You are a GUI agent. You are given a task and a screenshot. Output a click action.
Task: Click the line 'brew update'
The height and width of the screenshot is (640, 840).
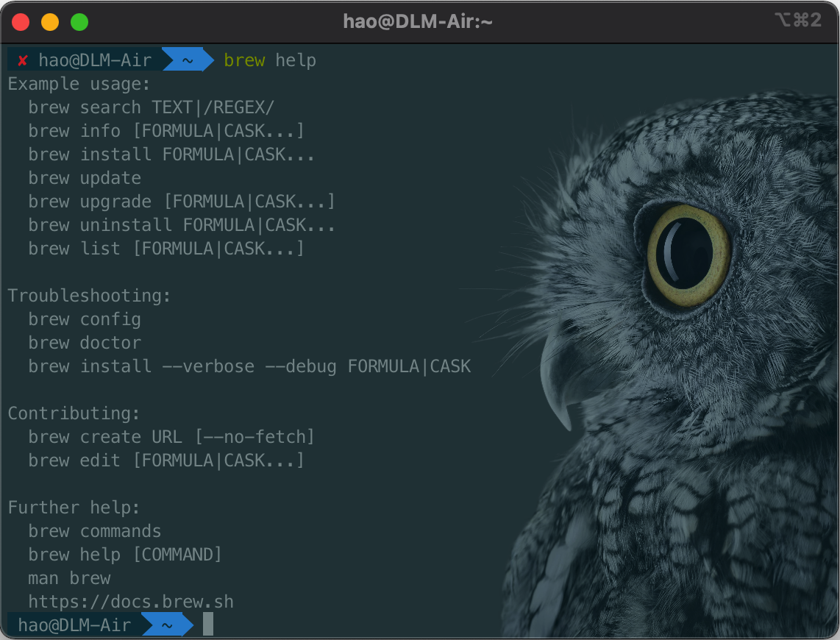coord(85,178)
